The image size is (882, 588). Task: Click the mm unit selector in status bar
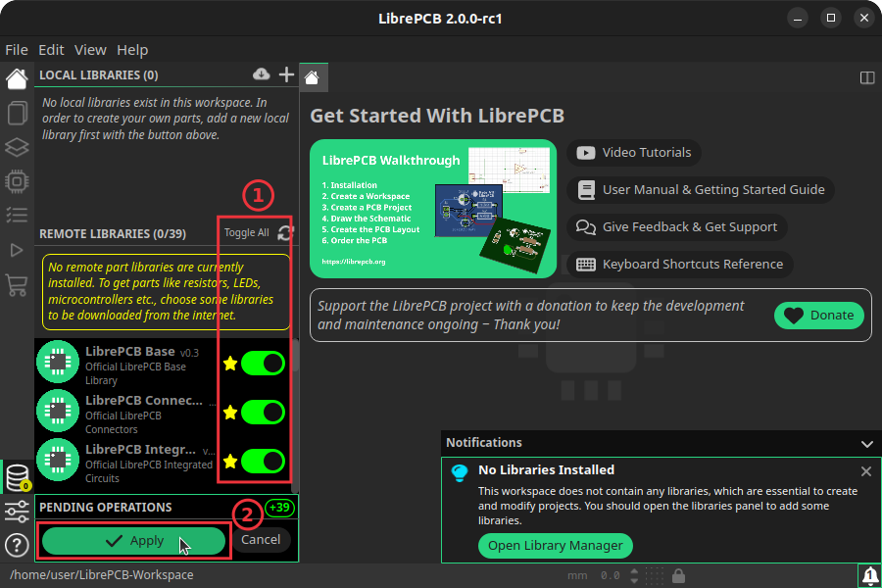click(x=578, y=575)
